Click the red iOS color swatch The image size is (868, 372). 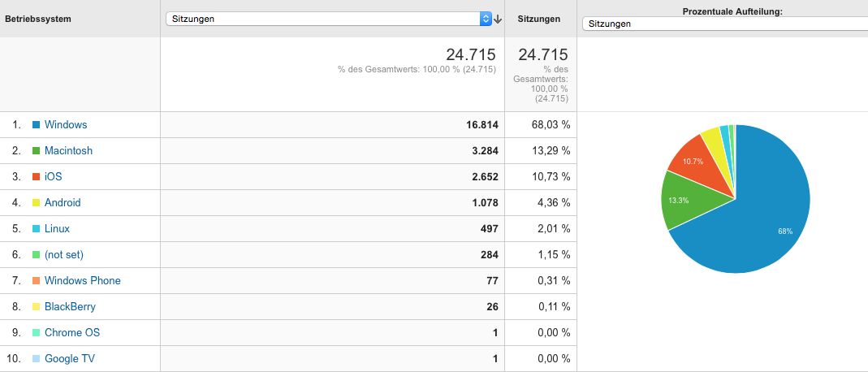(x=36, y=177)
